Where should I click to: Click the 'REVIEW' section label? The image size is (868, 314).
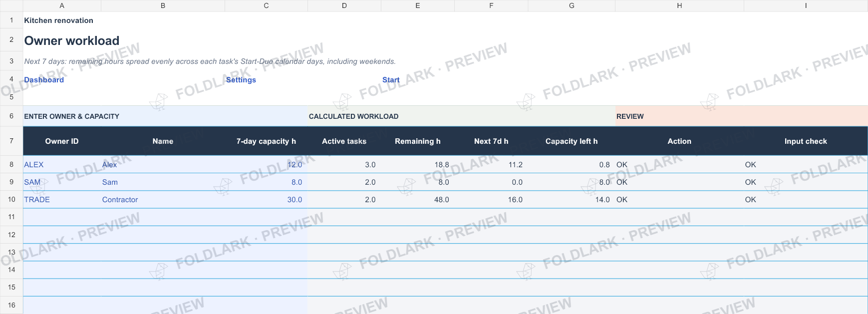[x=630, y=116]
